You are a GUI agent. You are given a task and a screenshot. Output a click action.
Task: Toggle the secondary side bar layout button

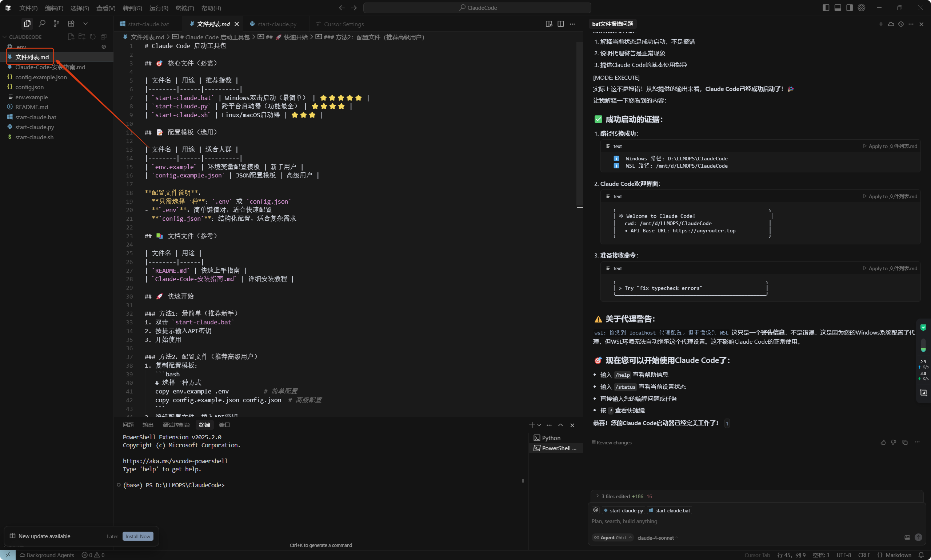pyautogui.click(x=849, y=8)
